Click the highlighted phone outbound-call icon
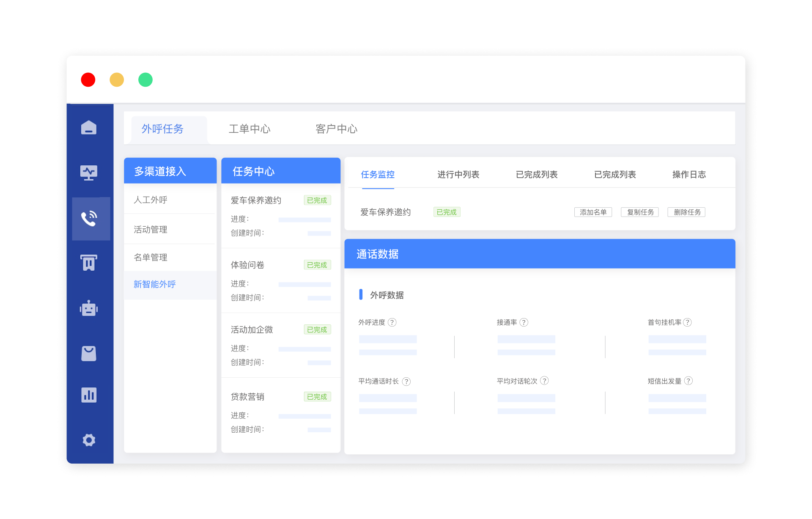Viewport: 812px width, 519px height. tap(90, 218)
